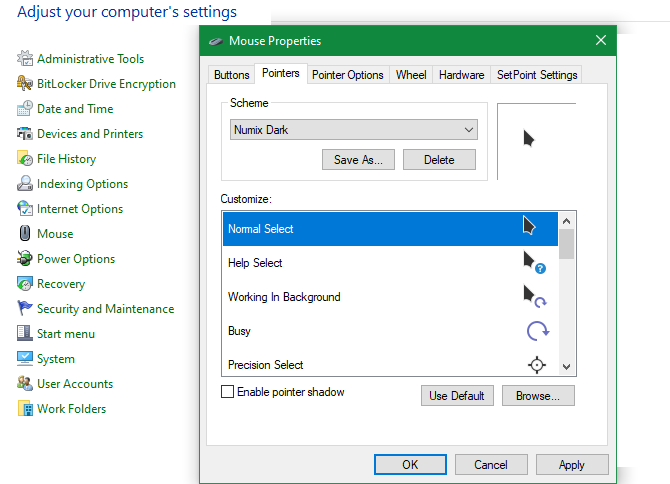Click the Save As... button
This screenshot has height=484, width=670.
point(358,159)
